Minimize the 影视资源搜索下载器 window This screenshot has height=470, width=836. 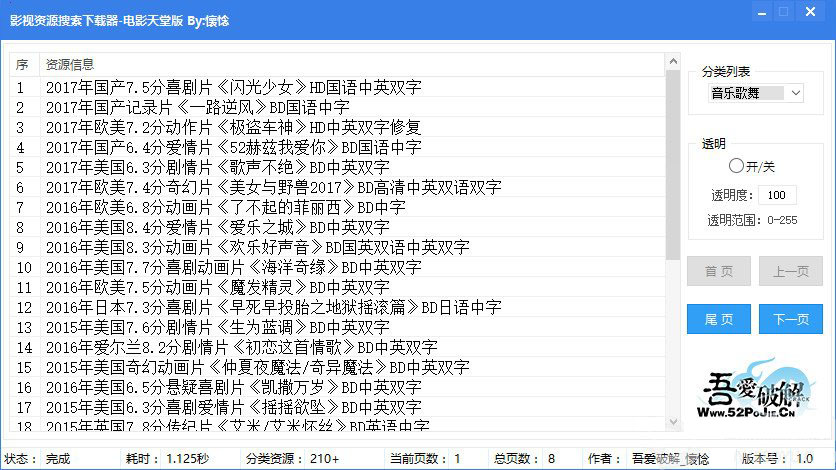(762, 12)
